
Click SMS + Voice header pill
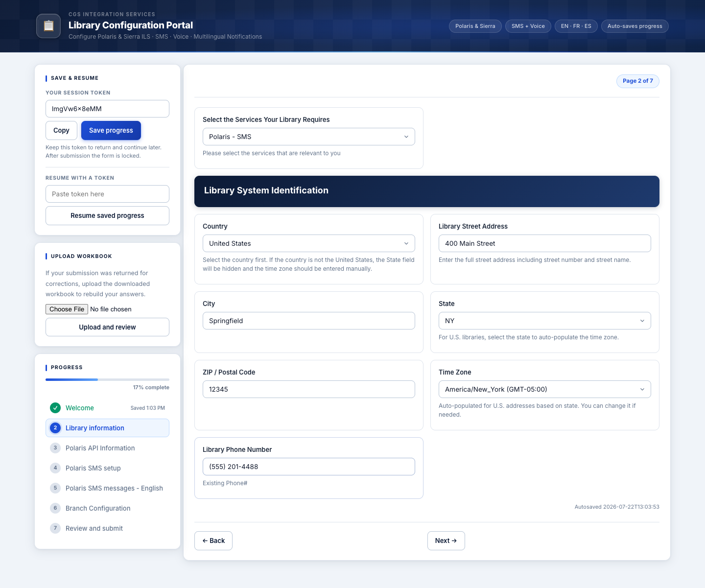[x=528, y=26]
